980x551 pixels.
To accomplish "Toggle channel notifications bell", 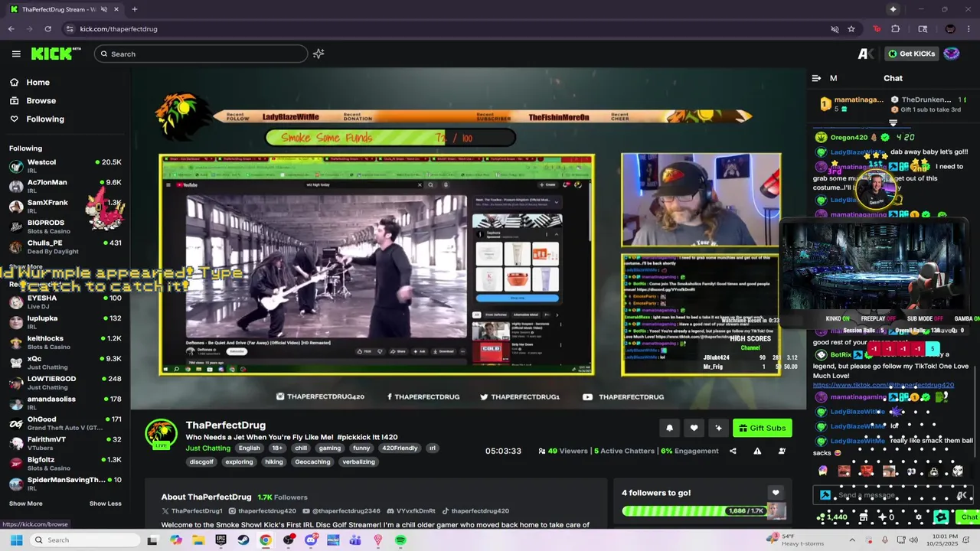I will pyautogui.click(x=669, y=429).
